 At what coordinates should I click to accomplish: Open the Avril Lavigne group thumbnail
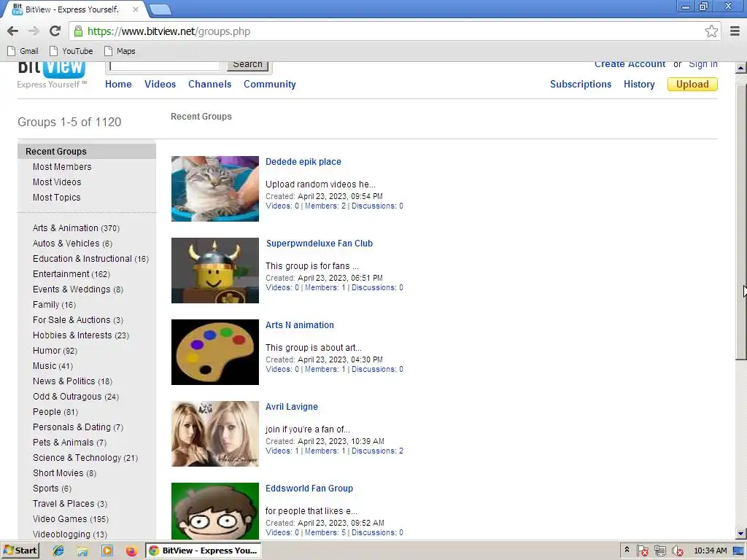[x=215, y=434]
